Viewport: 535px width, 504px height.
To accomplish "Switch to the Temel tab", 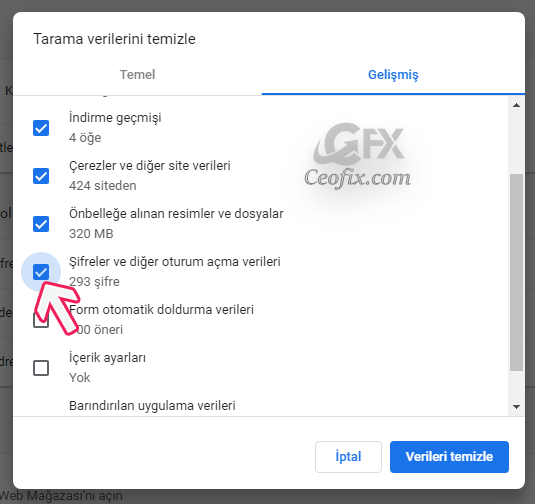I will coord(137,74).
